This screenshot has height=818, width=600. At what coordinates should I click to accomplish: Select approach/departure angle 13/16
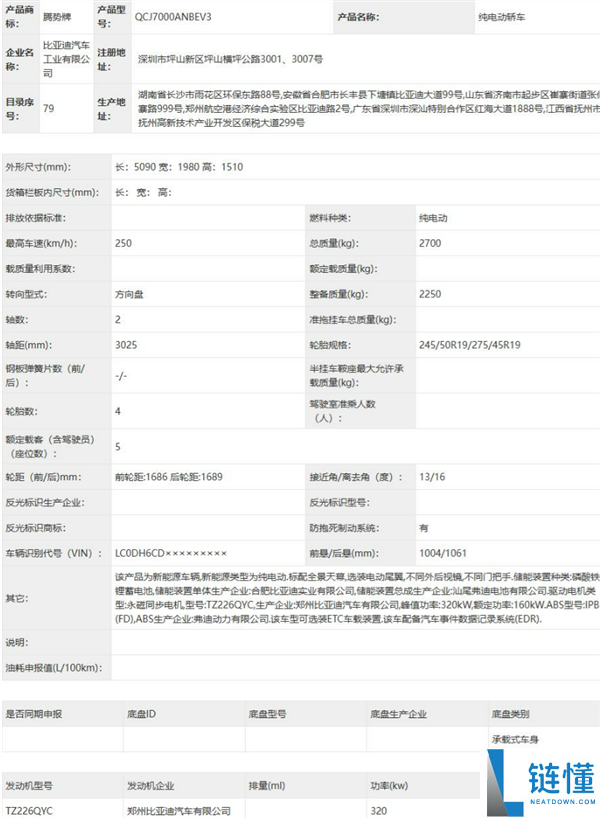[x=432, y=477]
